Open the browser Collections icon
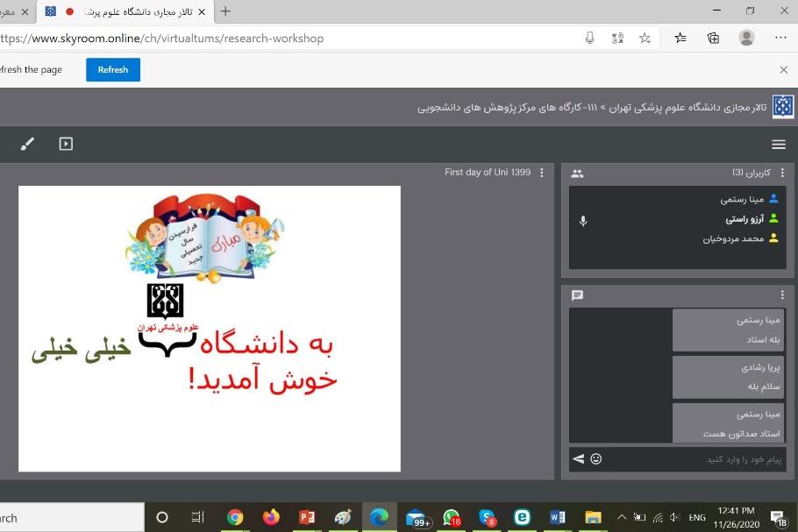Viewport: 798px width, 532px height. click(714, 38)
